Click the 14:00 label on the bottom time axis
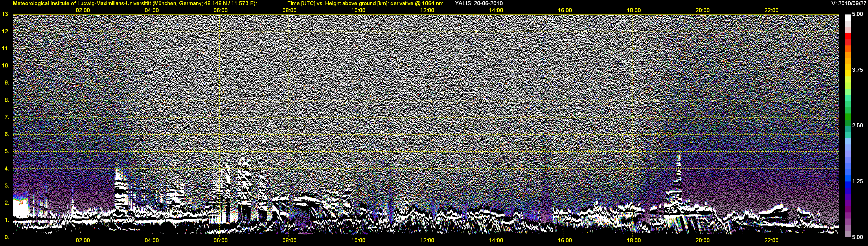The height and width of the screenshot is (246, 868). click(496, 240)
